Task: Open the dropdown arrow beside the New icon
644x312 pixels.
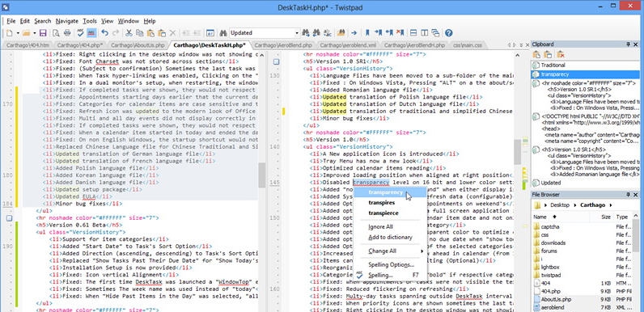Action: 18,33
